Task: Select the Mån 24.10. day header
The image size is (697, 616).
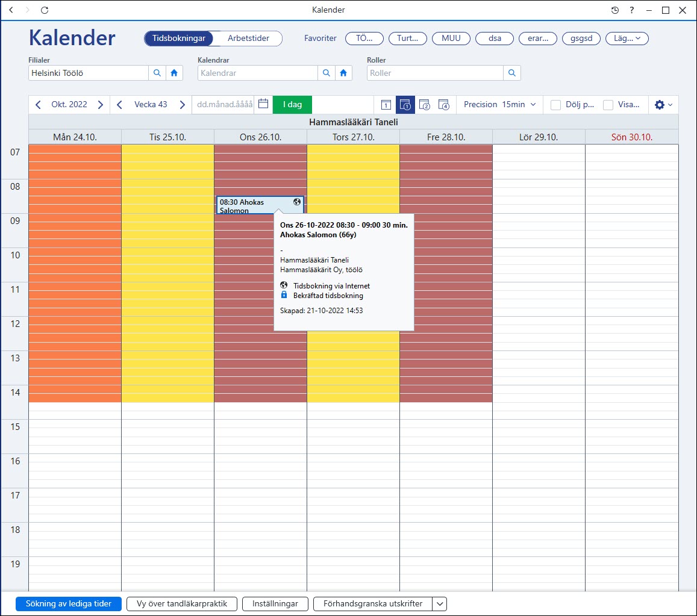Action: [x=75, y=137]
